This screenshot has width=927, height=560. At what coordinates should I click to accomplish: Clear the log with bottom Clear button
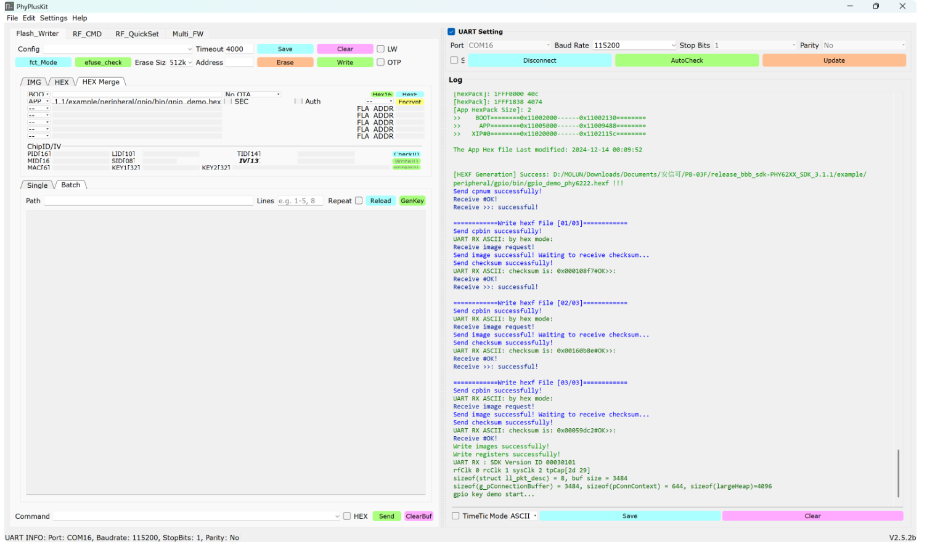(x=812, y=516)
